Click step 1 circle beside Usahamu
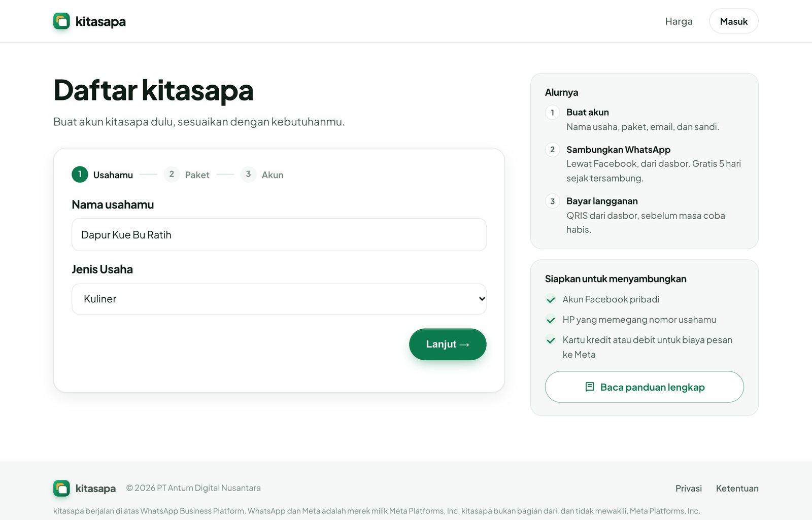Screen dimensions: 812x520 [80, 174]
